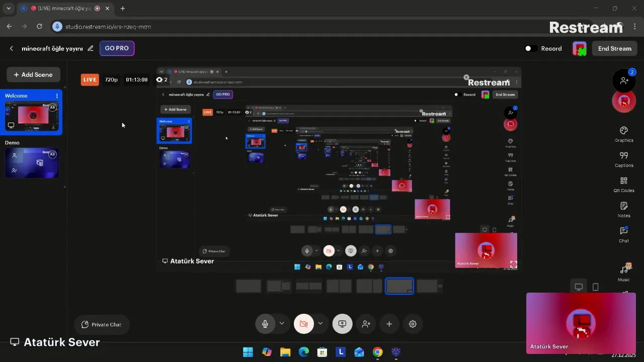Click the invite guest button in the control bar

point(366,324)
